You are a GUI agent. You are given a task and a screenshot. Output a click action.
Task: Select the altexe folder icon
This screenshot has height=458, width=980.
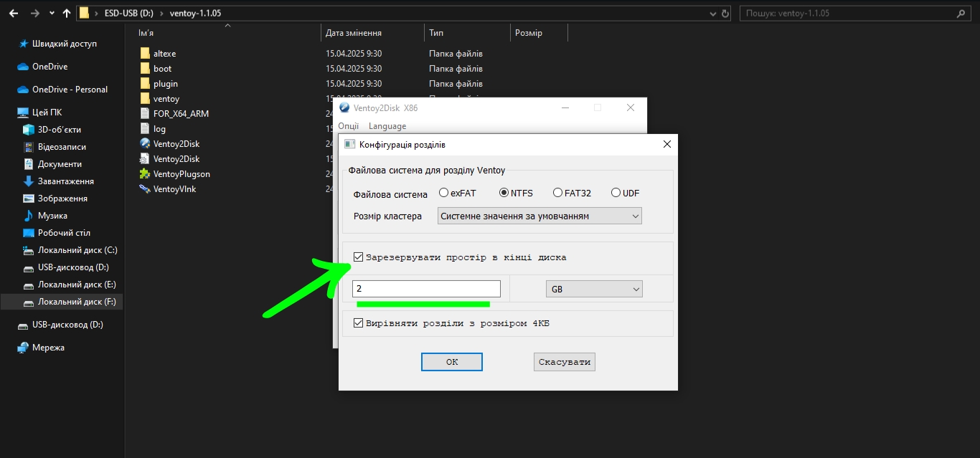146,54
